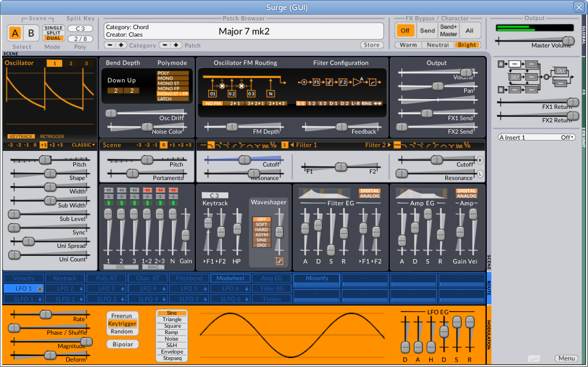Viewport: 588px width, 367px height.
Task: Select the Ring filter configuration
Action: (x=366, y=103)
